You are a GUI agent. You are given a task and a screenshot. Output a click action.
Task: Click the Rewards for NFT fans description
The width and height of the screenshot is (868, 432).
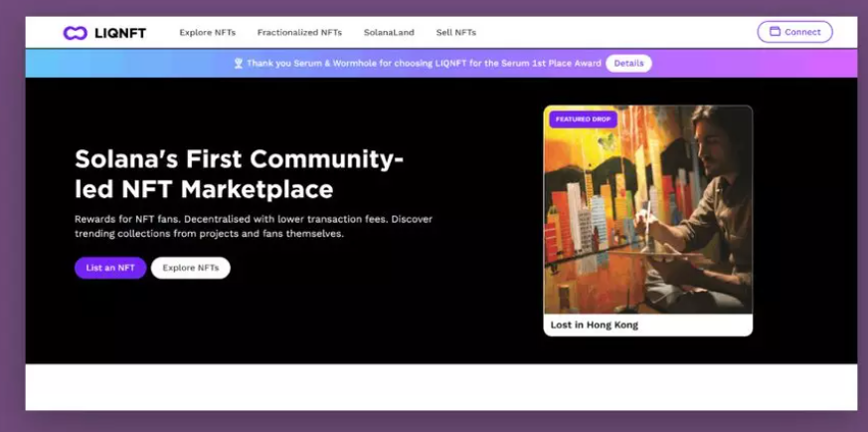pyautogui.click(x=254, y=226)
